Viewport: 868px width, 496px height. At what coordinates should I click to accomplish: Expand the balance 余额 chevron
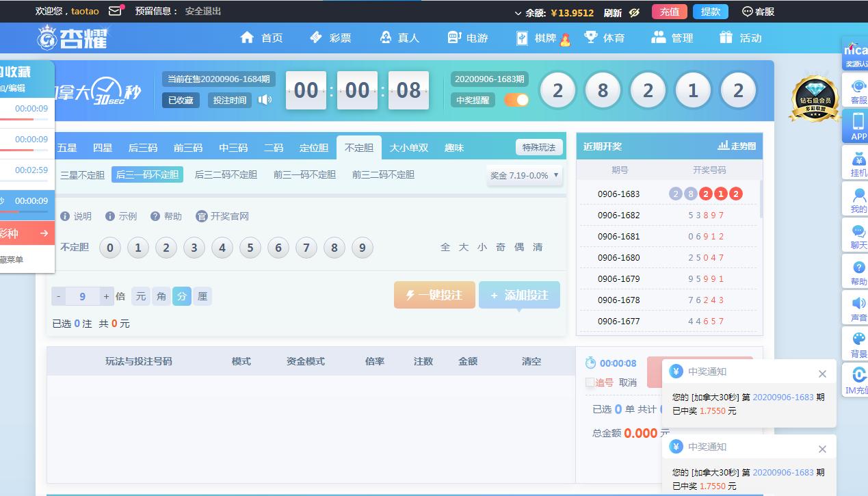click(518, 13)
